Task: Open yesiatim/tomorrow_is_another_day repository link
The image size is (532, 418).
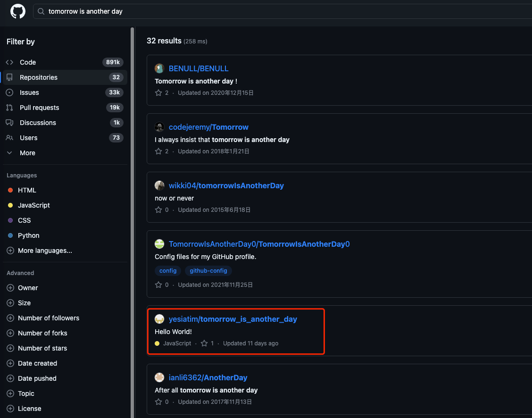Action: (233, 319)
